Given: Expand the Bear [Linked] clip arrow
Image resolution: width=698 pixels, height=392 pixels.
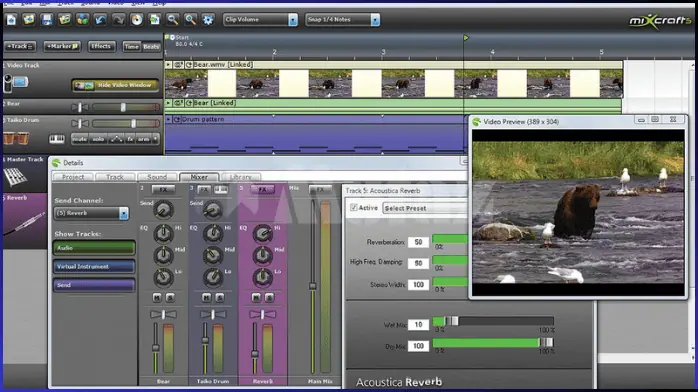Looking at the screenshot, I should tap(168, 103).
